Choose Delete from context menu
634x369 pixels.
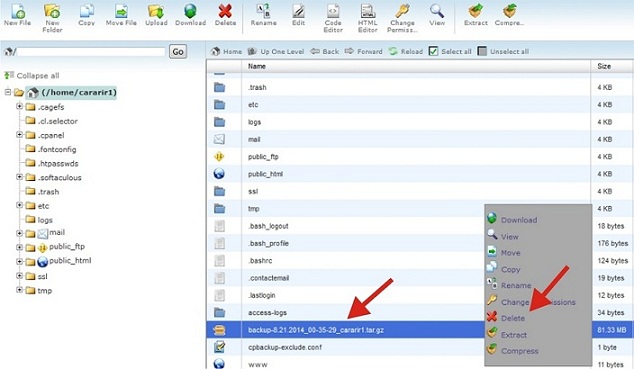(513, 318)
